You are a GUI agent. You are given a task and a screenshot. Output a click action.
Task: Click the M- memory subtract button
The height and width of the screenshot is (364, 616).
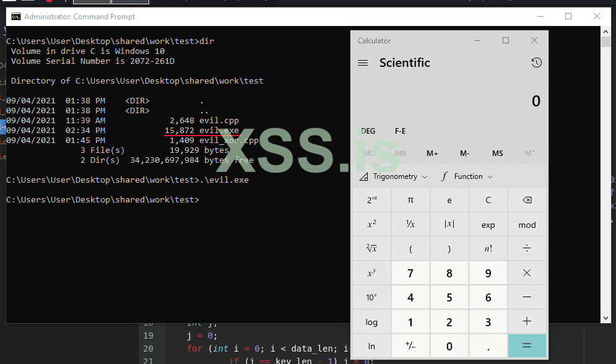465,154
